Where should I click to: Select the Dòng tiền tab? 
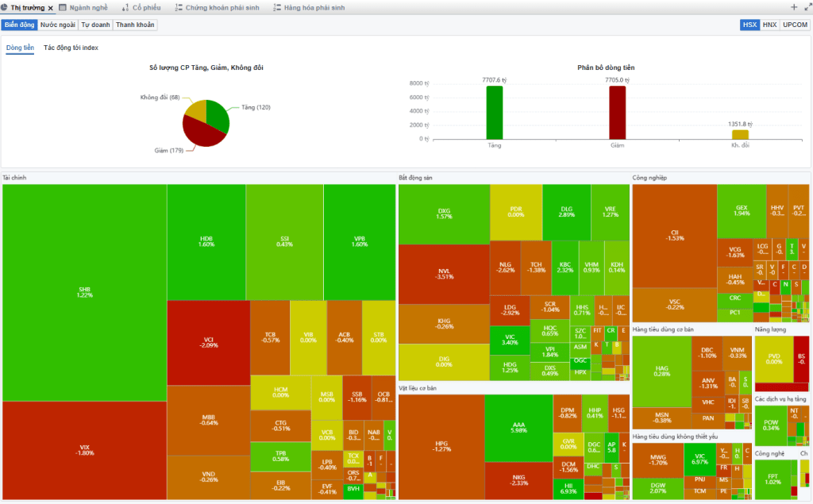[20, 48]
